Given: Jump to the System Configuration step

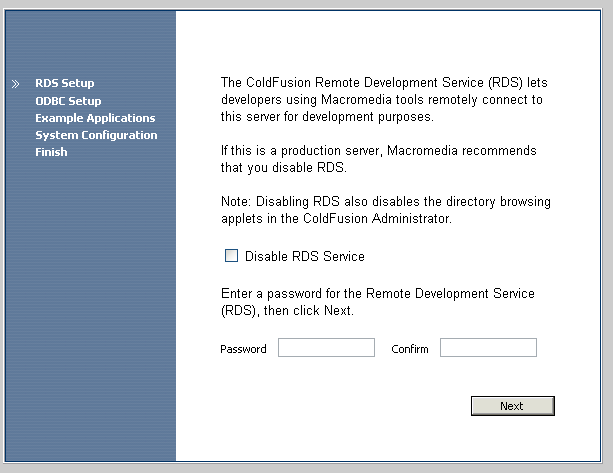Looking at the screenshot, I should tap(96, 135).
